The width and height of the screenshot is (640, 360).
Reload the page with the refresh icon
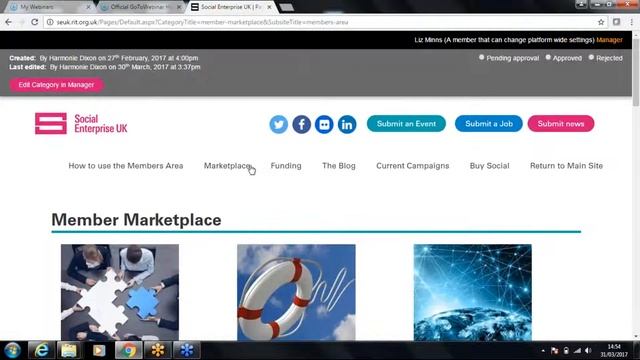coord(35,22)
